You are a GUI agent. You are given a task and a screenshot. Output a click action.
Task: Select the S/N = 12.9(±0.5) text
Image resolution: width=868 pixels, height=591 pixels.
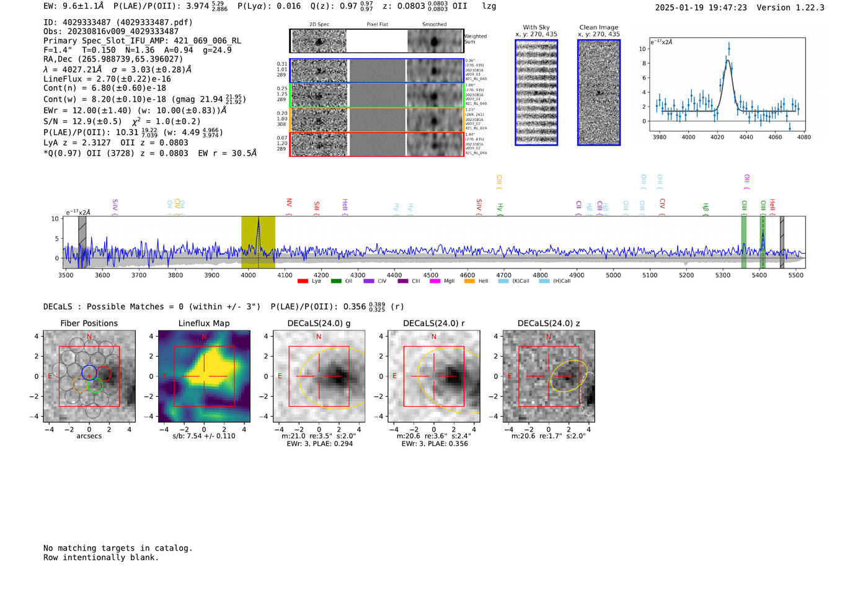coord(82,122)
